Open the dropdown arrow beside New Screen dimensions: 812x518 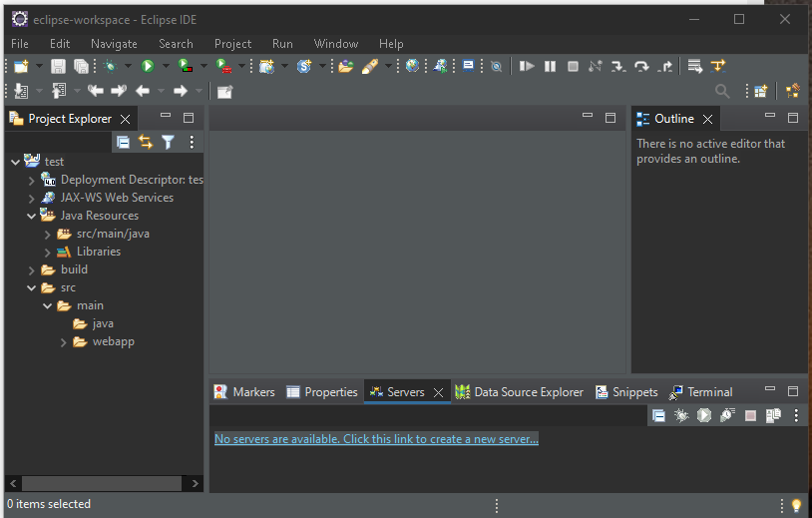[39, 66]
